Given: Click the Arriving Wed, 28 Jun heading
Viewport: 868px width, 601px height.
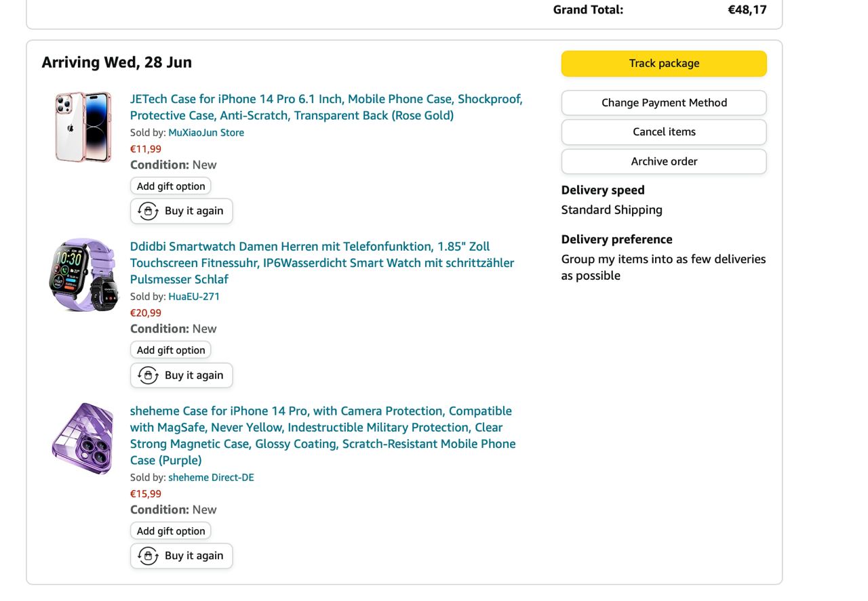Looking at the screenshot, I should click(117, 62).
